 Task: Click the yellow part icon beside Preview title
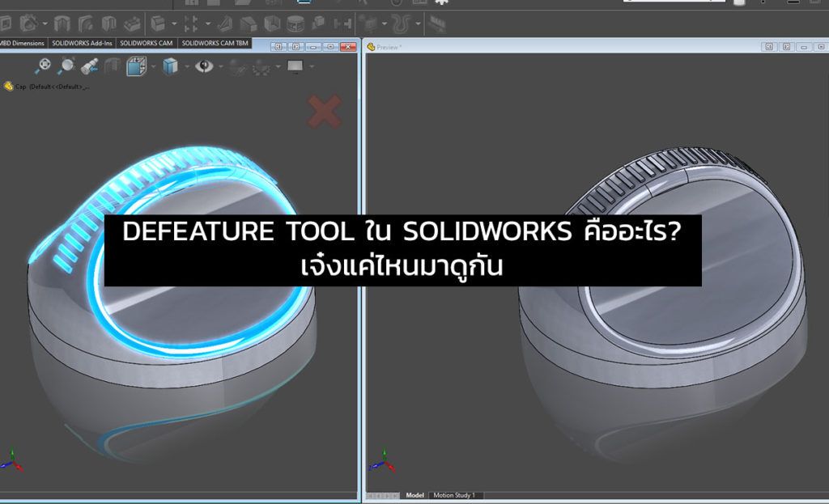[x=371, y=47]
